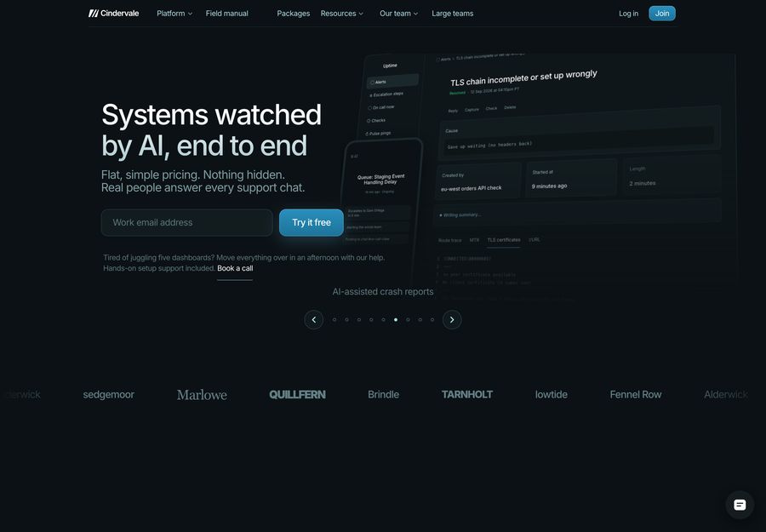766x532 pixels.
Task: Select Escalation steps in the preview sidebar
Action: tap(386, 94)
